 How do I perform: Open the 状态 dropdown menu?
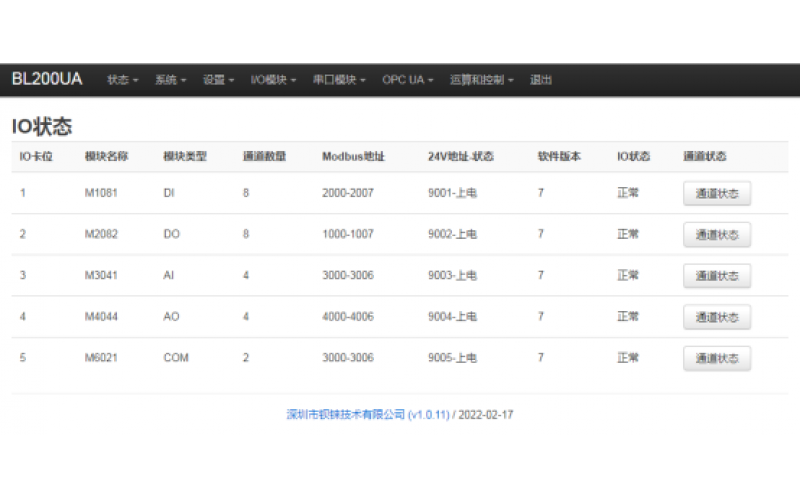click(122, 80)
